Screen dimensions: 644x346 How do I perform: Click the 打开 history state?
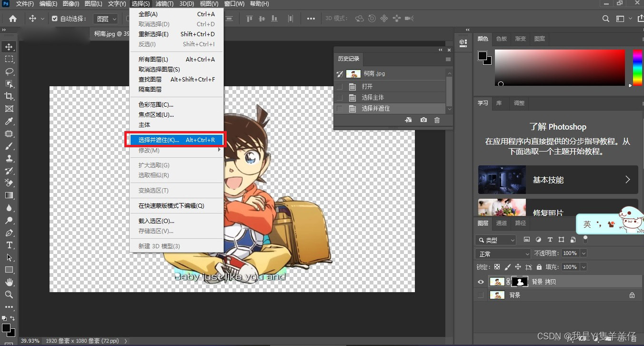point(391,86)
